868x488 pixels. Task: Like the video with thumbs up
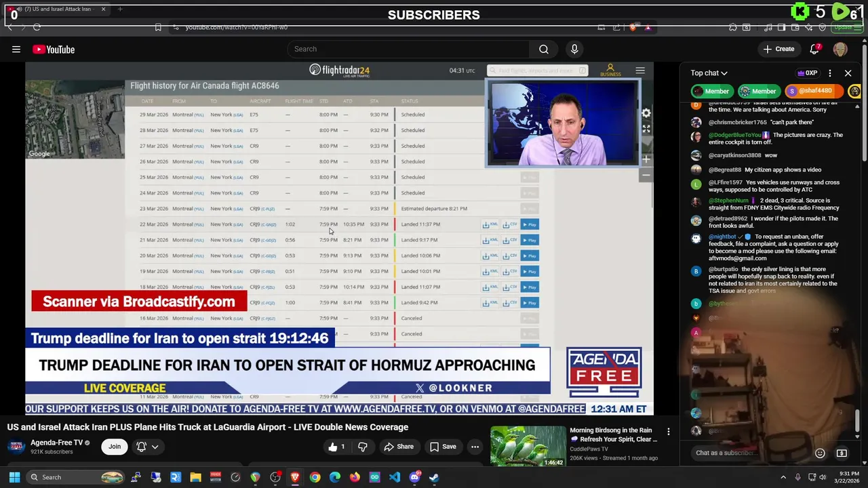338,447
